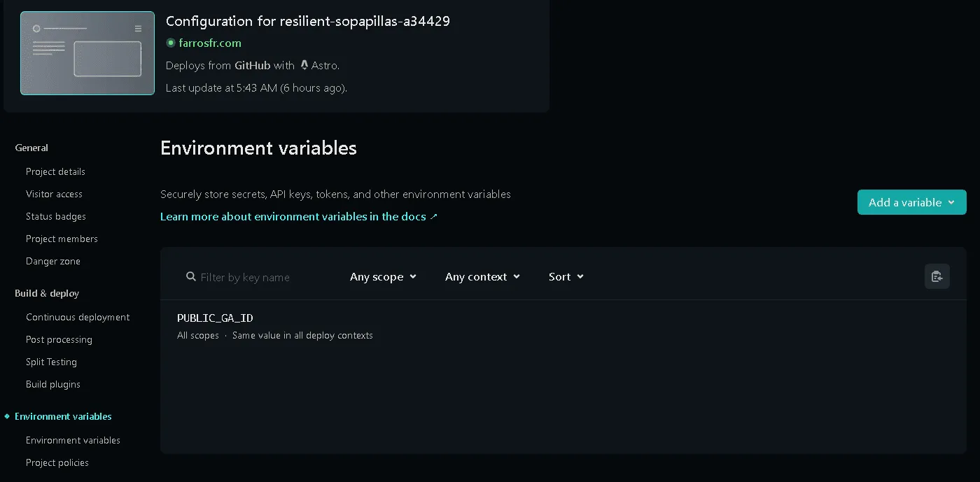Expand the Any scope filter
Viewport: 980px width, 482px height.
pyautogui.click(x=383, y=277)
